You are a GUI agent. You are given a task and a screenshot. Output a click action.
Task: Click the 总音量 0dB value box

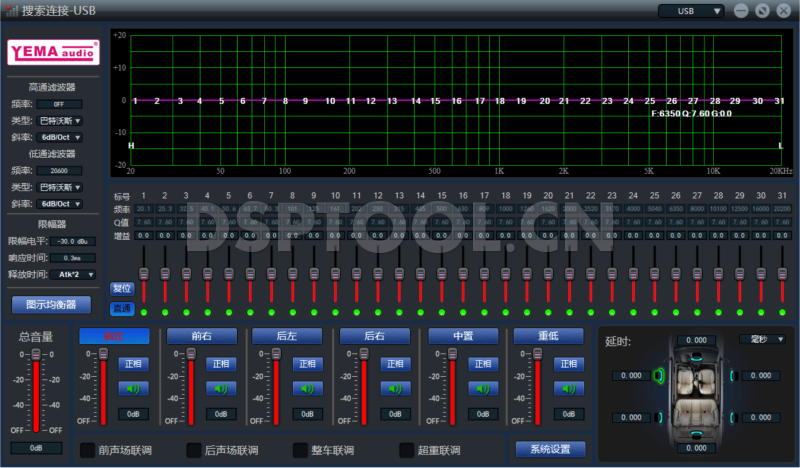pos(36,448)
